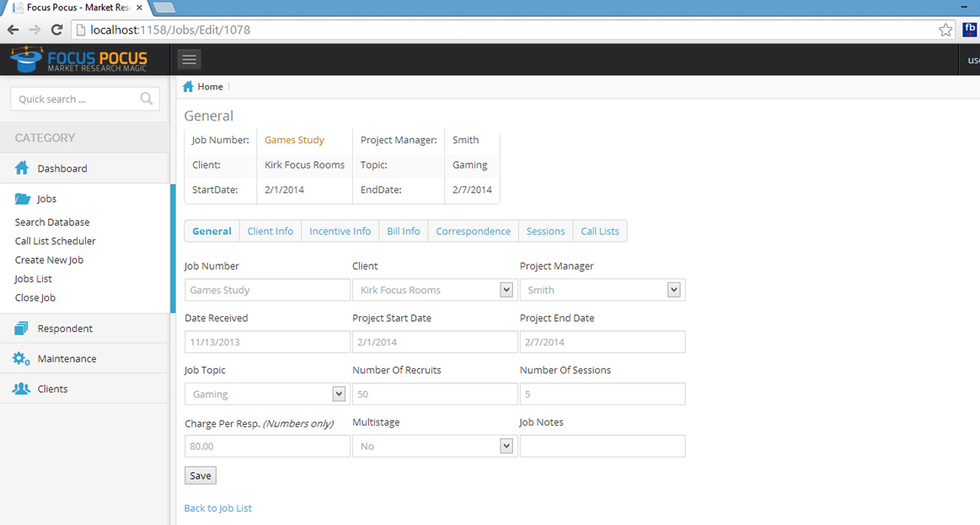Click the Games Study job number link
This screenshot has width=980, height=525.
[x=294, y=140]
